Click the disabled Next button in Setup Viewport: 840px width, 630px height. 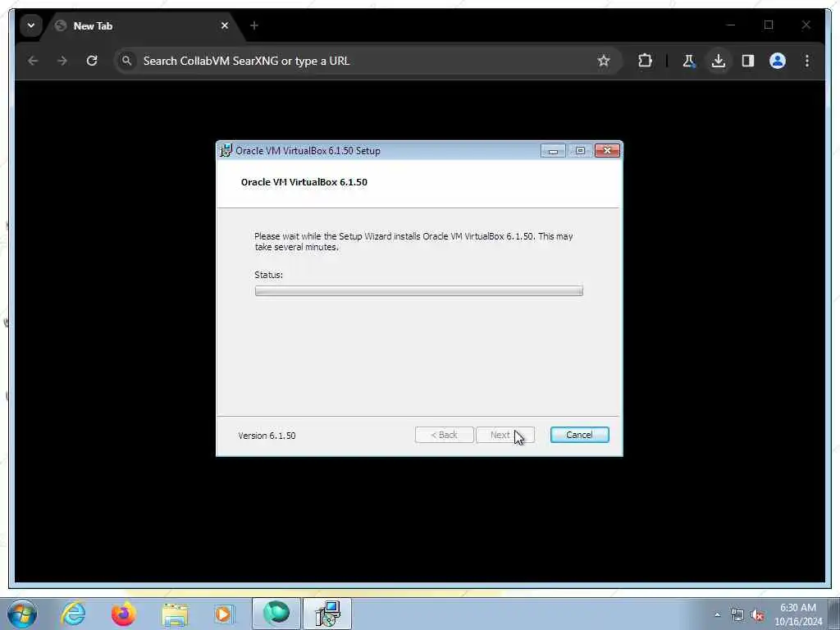pyautogui.click(x=504, y=435)
